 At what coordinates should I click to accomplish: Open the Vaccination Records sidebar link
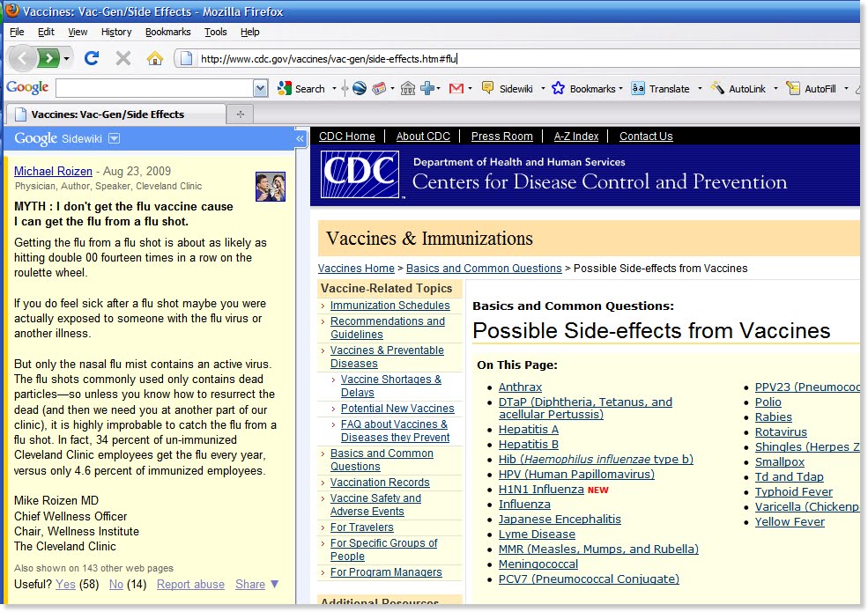point(380,483)
